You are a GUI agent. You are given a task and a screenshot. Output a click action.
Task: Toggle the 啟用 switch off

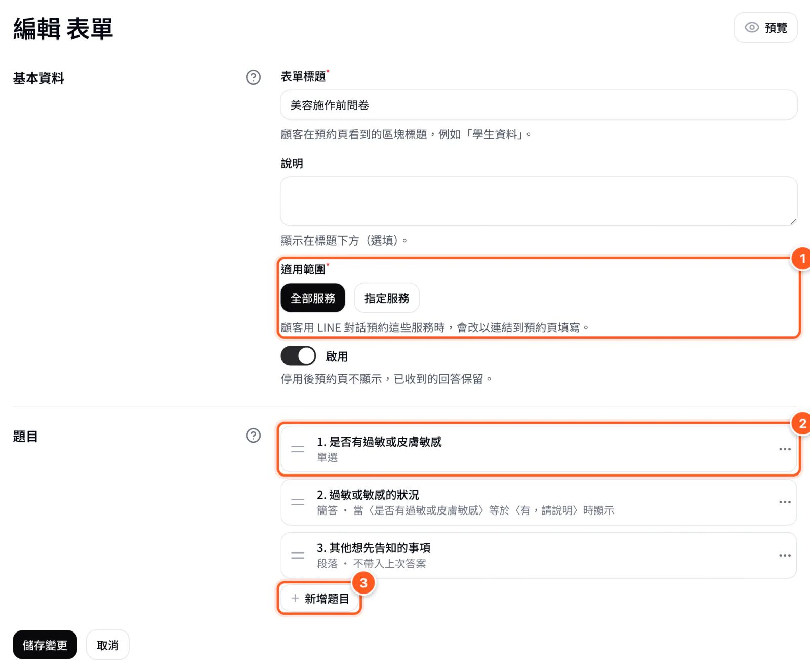[x=298, y=356]
